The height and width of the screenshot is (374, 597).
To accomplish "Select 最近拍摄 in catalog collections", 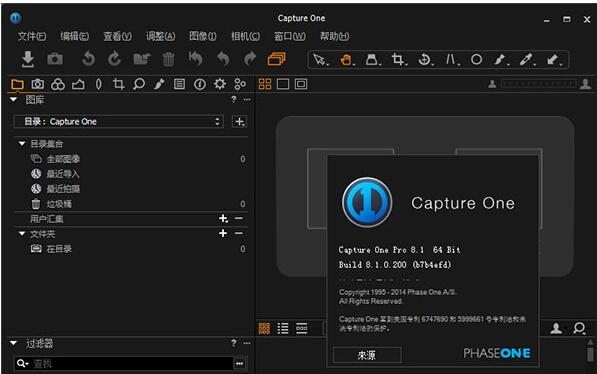I will pos(63,189).
